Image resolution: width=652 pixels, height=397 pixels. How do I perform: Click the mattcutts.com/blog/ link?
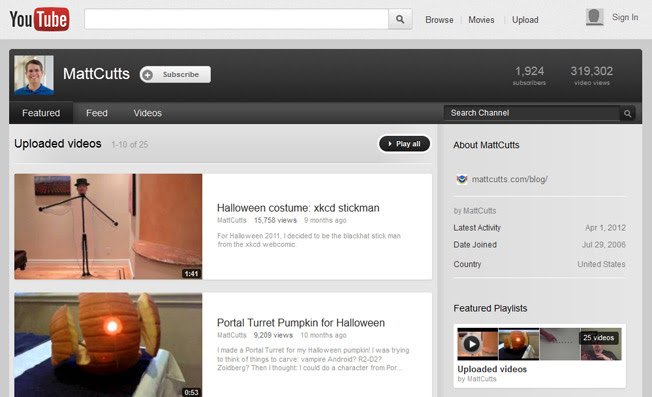[x=509, y=179]
